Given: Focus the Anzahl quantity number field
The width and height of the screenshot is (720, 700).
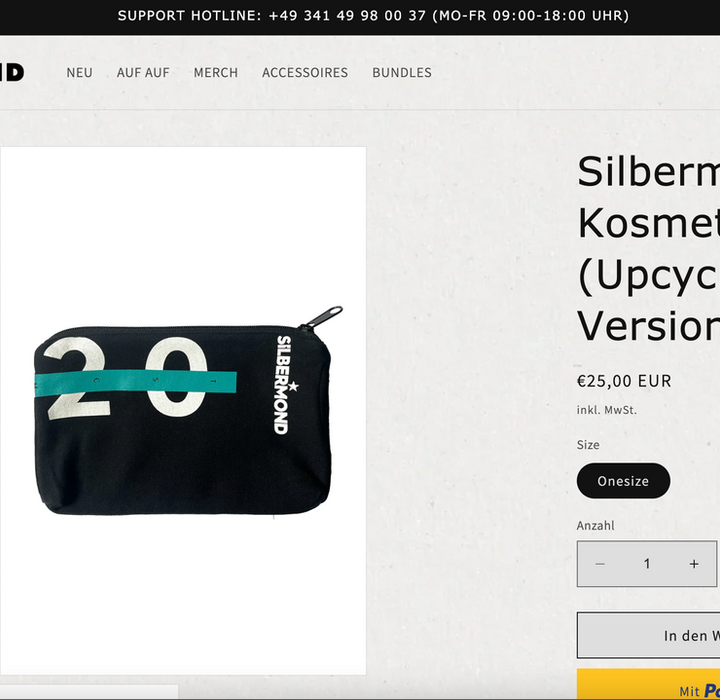Looking at the screenshot, I should 647,564.
